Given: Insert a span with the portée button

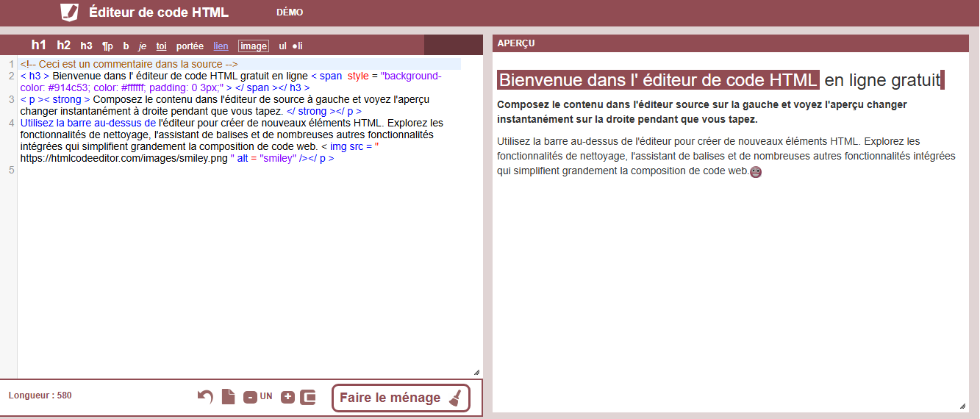Looking at the screenshot, I should coord(190,46).
